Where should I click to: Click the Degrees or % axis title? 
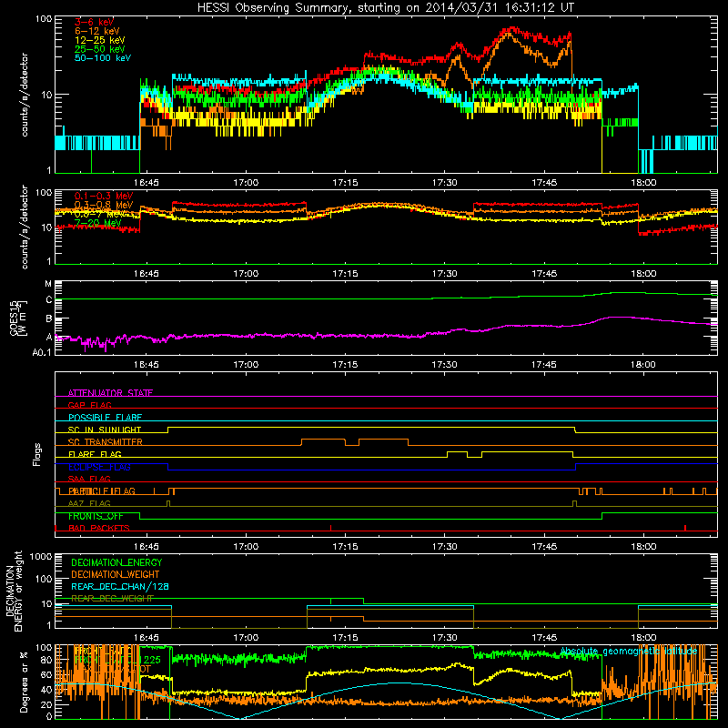tap(24, 682)
